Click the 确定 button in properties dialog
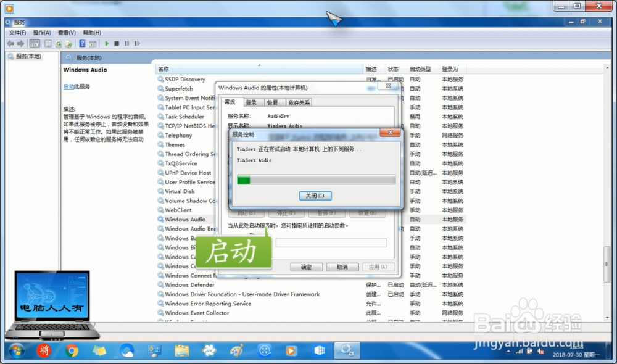This screenshot has height=364, width=617. 307,267
